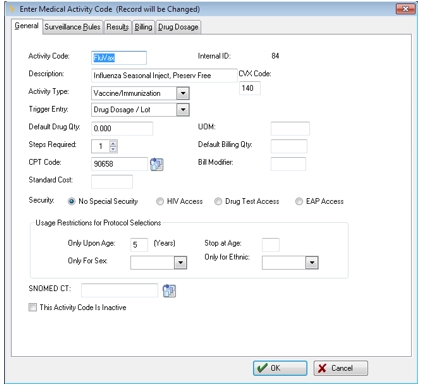Switch to the Surveillance Rules tab

tap(73, 27)
